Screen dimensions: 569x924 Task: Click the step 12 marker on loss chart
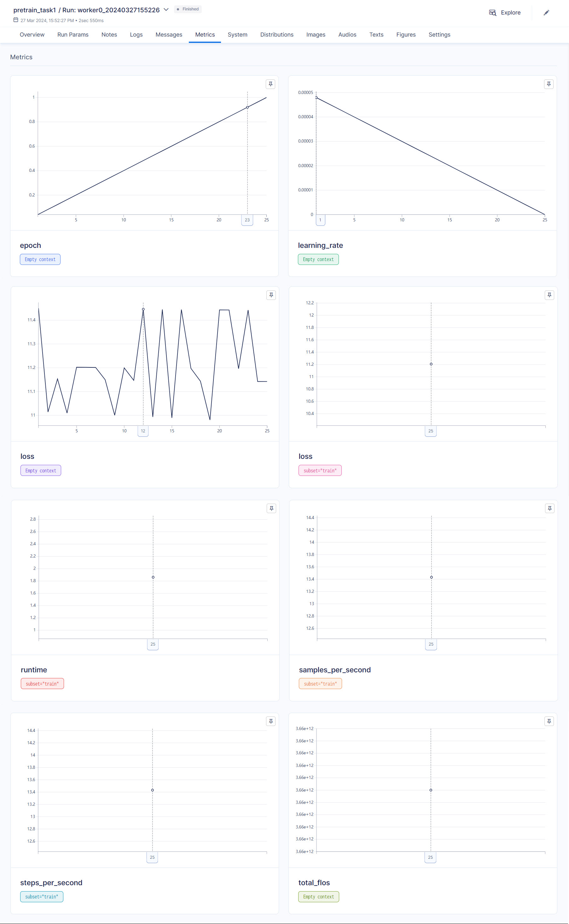point(143,431)
